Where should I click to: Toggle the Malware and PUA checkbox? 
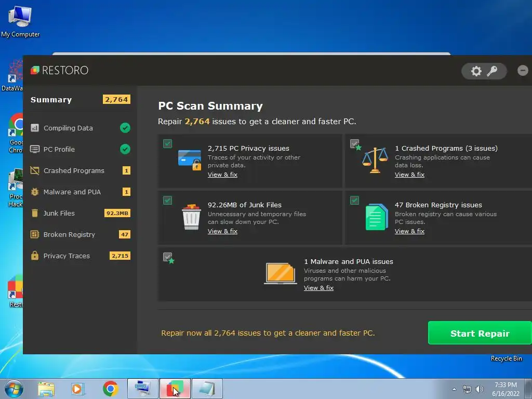168,257
